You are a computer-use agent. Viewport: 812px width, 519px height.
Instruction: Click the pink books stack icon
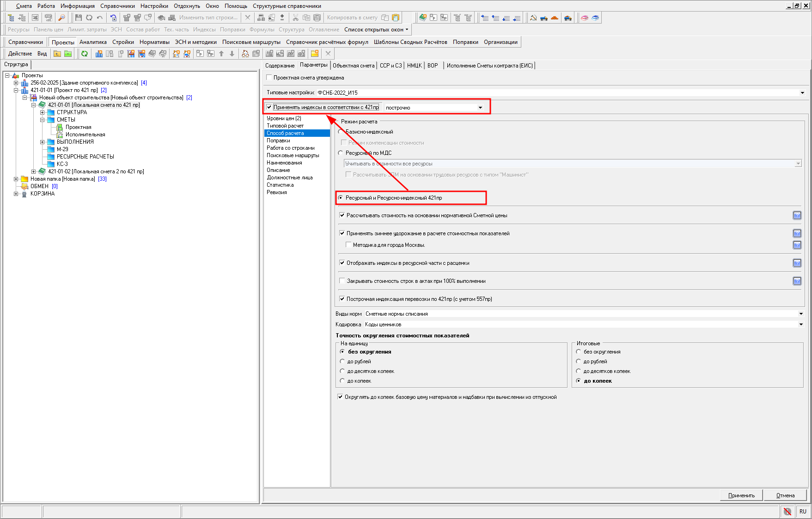pyautogui.click(x=585, y=18)
